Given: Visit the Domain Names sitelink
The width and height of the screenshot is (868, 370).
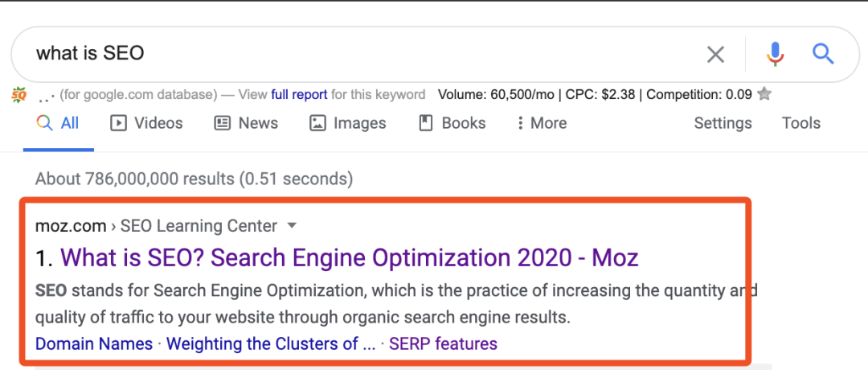Looking at the screenshot, I should 94,344.
